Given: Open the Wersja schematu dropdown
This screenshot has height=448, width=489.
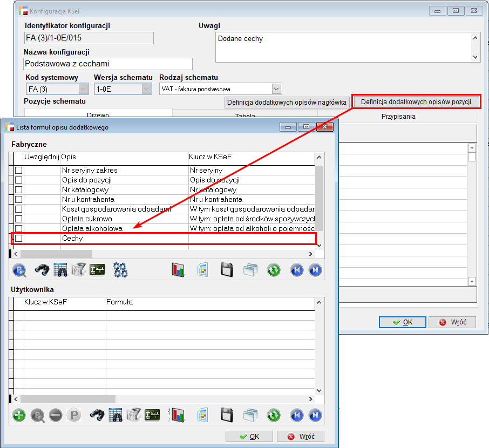Looking at the screenshot, I should pos(147,89).
